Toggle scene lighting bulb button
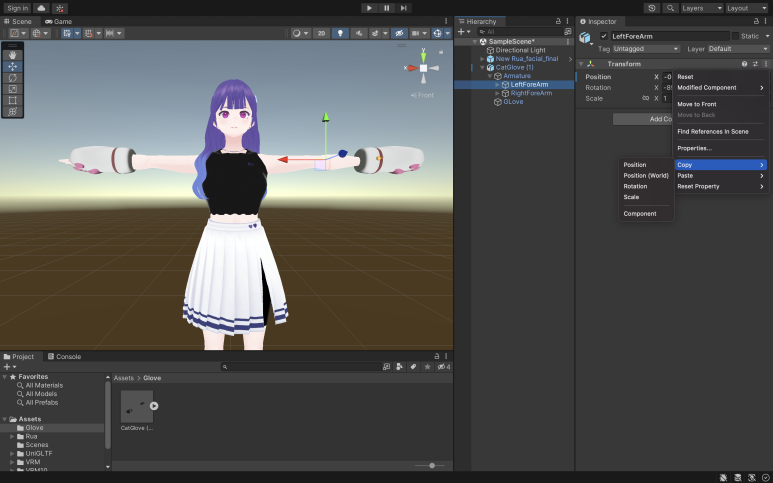Image resolution: width=773 pixels, height=483 pixels. pos(340,33)
